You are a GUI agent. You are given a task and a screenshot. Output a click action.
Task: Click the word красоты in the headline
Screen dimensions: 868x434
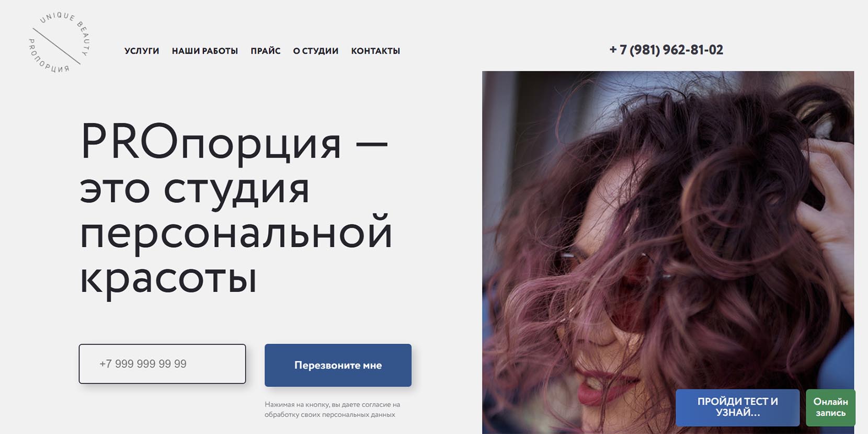168,278
